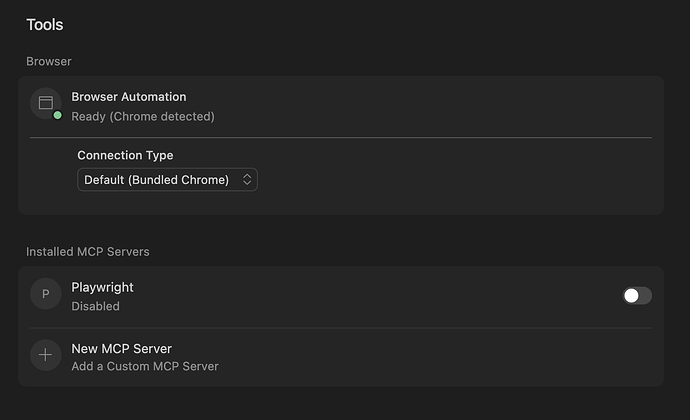
Task: Click the "Disabled" status under Playwright
Action: tap(95, 306)
